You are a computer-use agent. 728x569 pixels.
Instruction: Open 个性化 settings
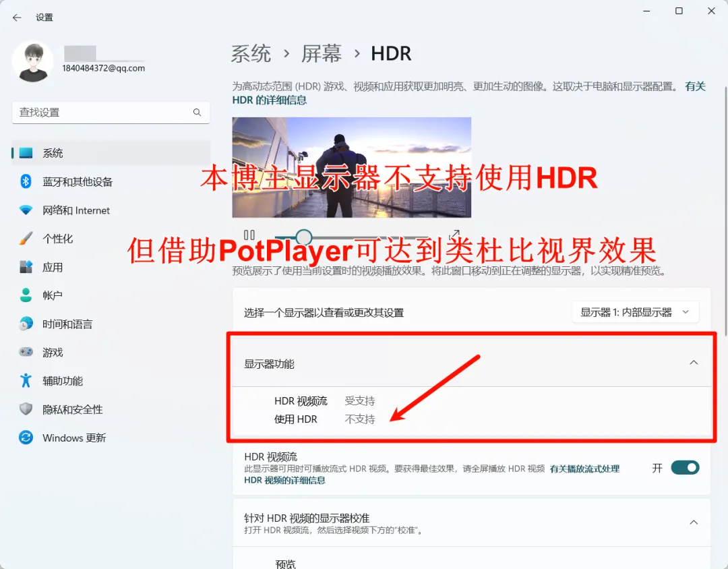point(57,239)
